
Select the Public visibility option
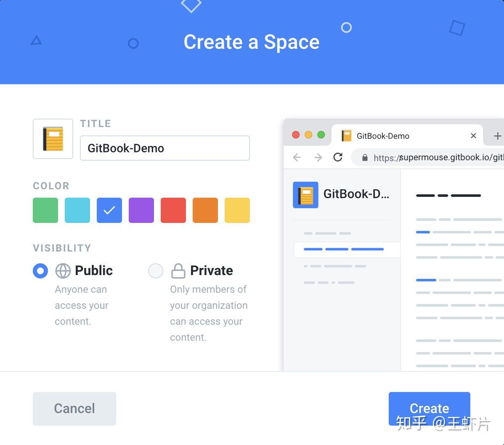pyautogui.click(x=40, y=270)
